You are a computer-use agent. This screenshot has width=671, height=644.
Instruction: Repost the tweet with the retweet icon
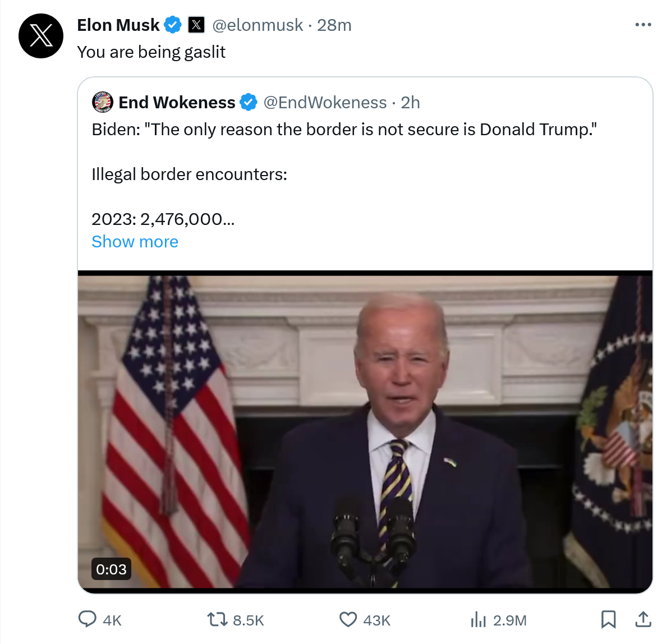217,619
